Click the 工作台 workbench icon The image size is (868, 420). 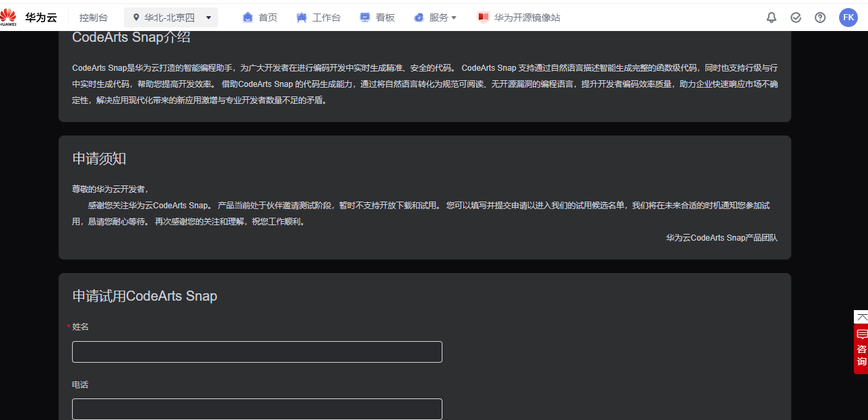pyautogui.click(x=302, y=18)
